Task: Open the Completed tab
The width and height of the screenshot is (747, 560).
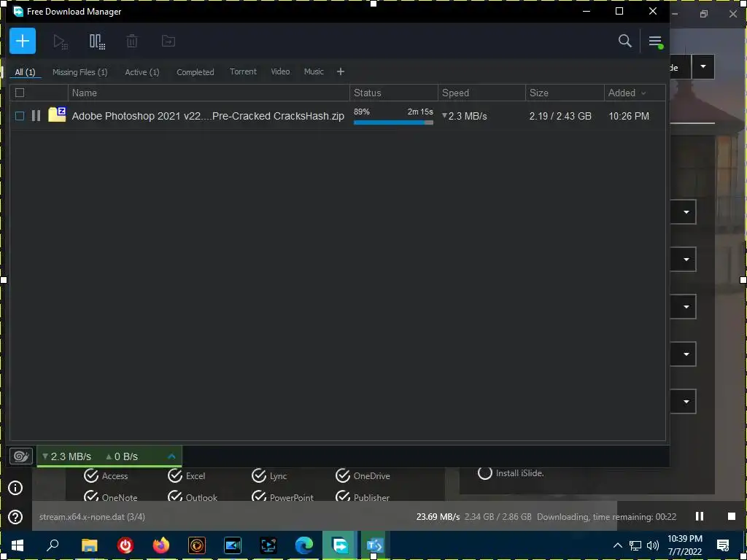Action: click(x=196, y=72)
